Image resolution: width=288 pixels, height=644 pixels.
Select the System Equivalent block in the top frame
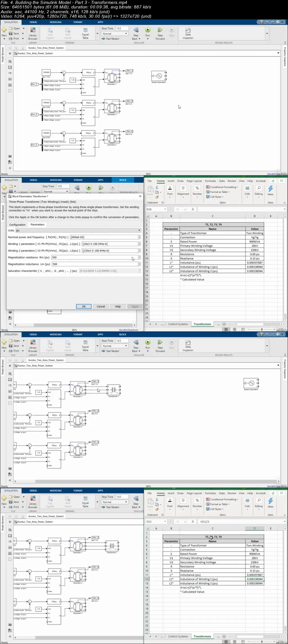[x=159, y=76]
